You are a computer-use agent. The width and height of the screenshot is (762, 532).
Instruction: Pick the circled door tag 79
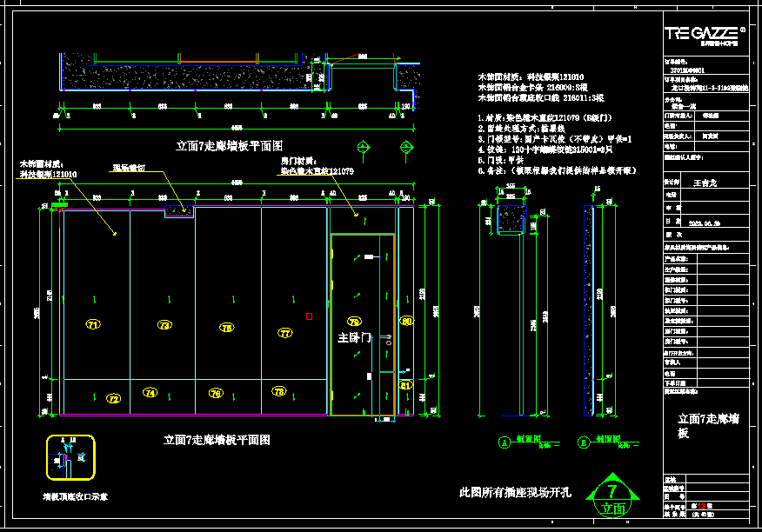(x=354, y=322)
